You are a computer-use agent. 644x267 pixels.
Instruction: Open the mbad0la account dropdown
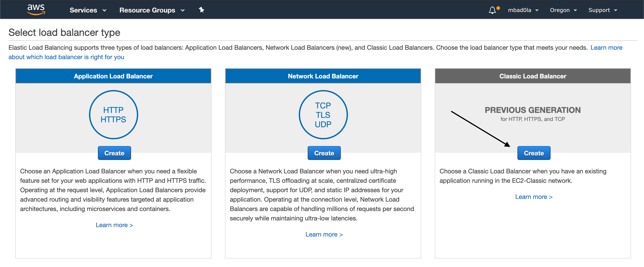[523, 10]
